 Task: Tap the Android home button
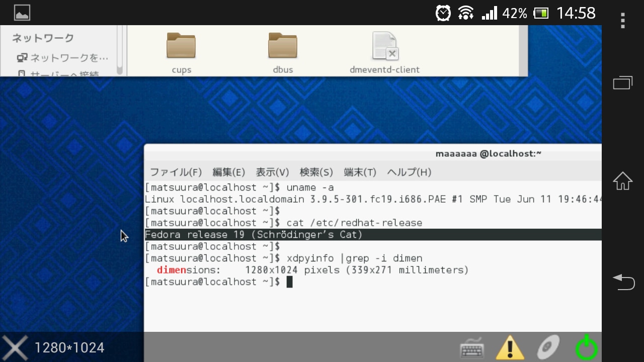[x=622, y=181]
